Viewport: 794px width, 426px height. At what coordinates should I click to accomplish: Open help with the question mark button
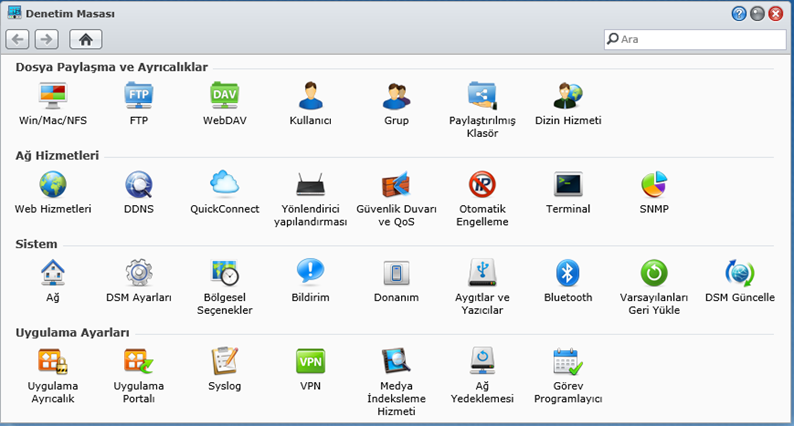[739, 14]
